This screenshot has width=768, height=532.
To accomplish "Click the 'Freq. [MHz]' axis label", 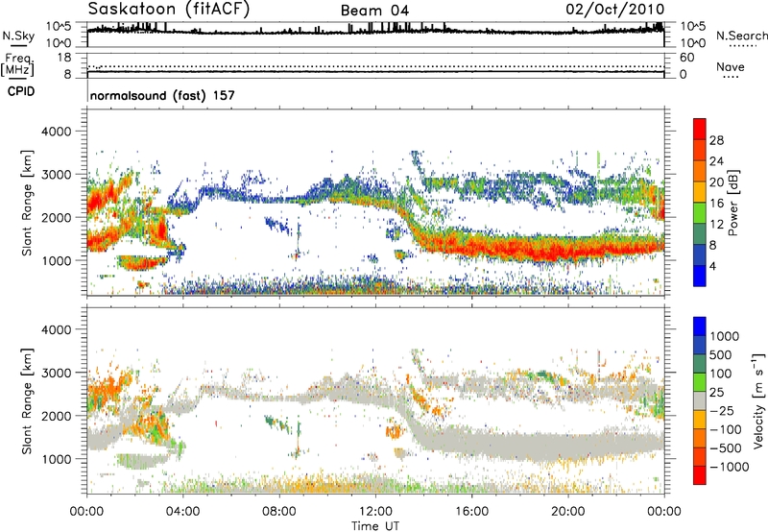I will tap(18, 64).
